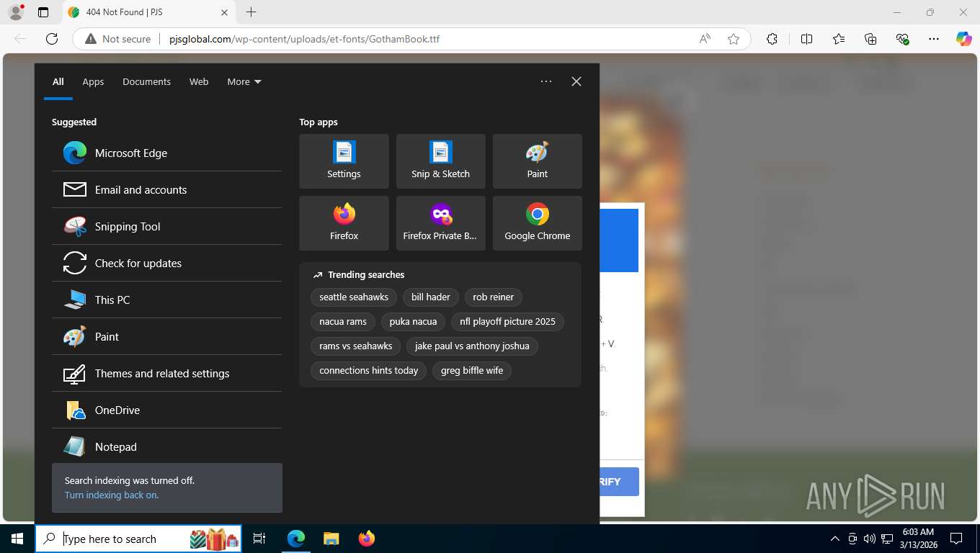Search trending topic seattle seahawks
This screenshot has height=553, width=980.
(354, 297)
